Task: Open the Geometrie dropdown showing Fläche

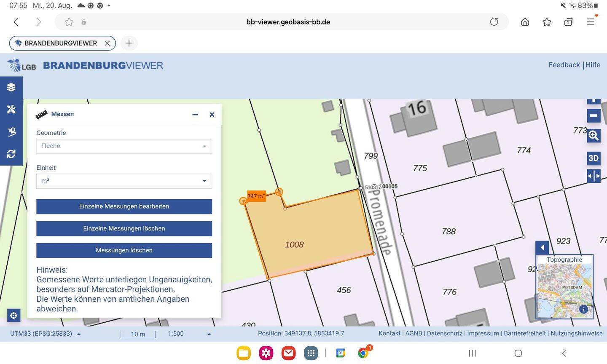Action: 124,146
